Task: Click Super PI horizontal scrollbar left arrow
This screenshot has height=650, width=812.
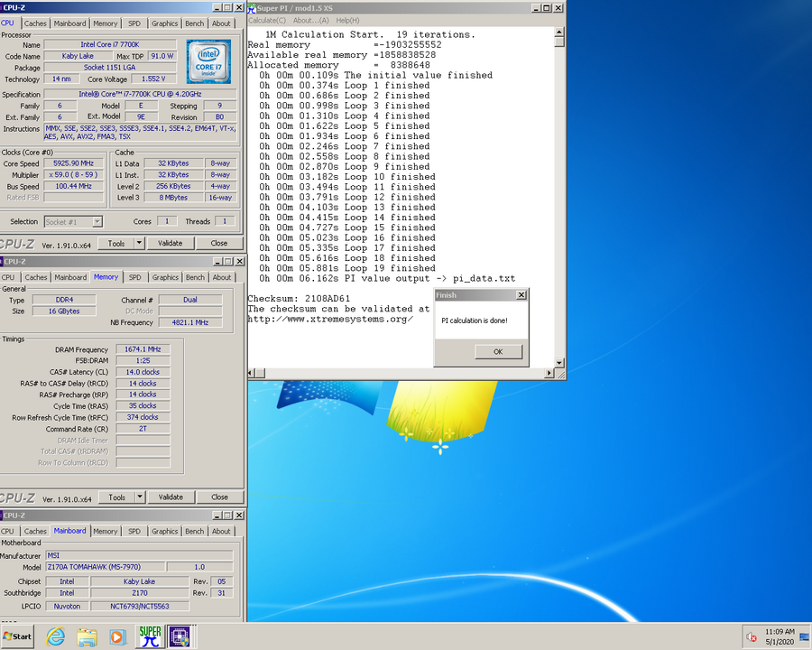Action: [x=251, y=373]
